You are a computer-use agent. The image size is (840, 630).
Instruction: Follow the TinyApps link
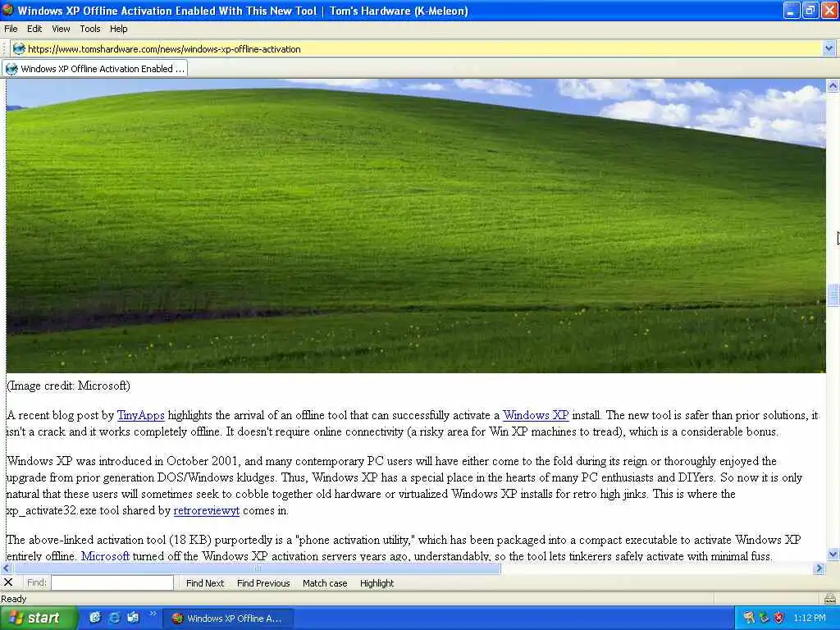tap(140, 415)
